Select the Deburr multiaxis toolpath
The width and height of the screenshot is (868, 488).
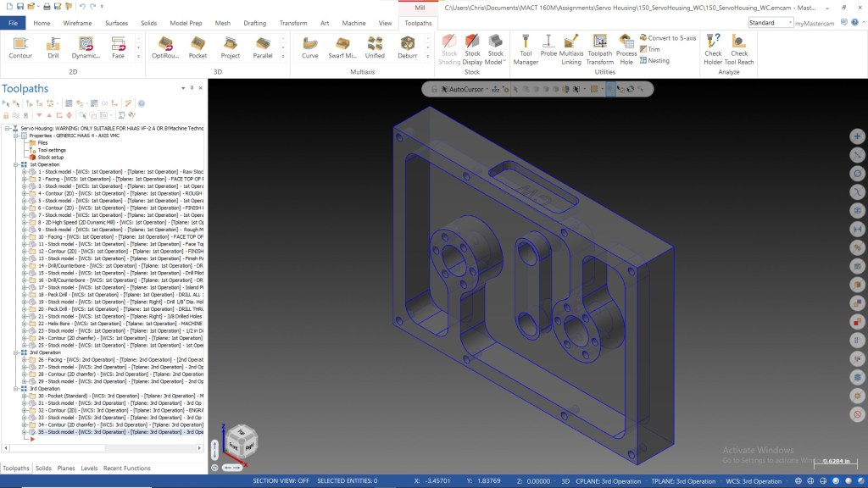tap(408, 47)
